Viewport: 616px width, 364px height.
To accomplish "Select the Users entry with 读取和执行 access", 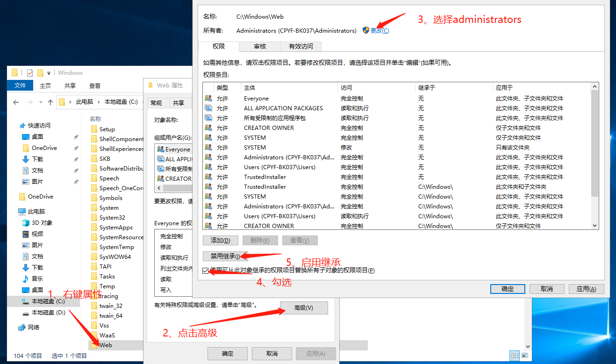I will (397, 216).
